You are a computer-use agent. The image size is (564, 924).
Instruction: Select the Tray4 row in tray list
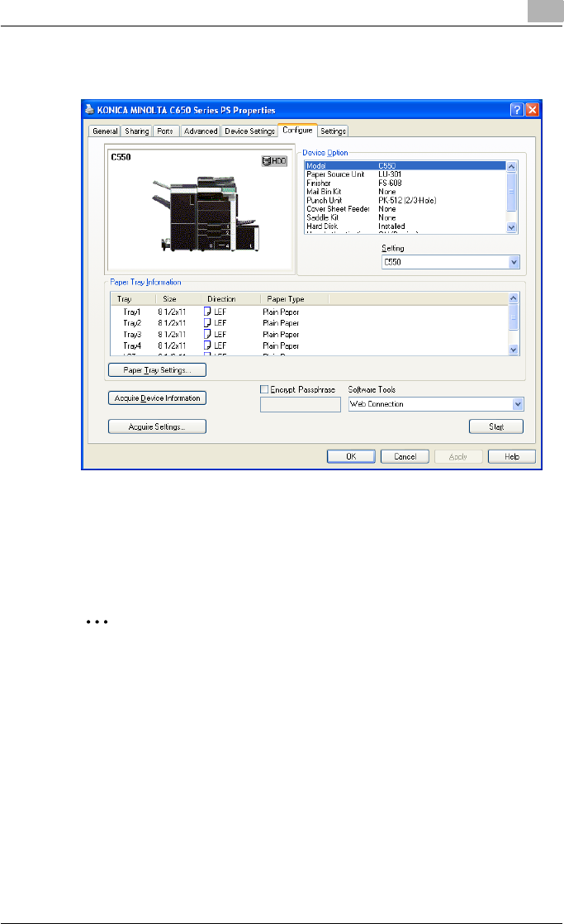point(309,345)
